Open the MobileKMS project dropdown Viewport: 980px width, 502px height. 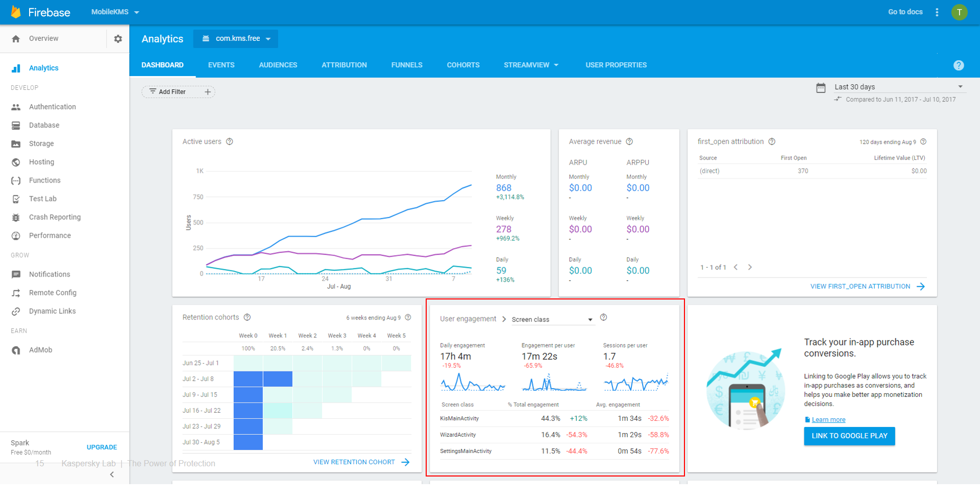coord(115,12)
